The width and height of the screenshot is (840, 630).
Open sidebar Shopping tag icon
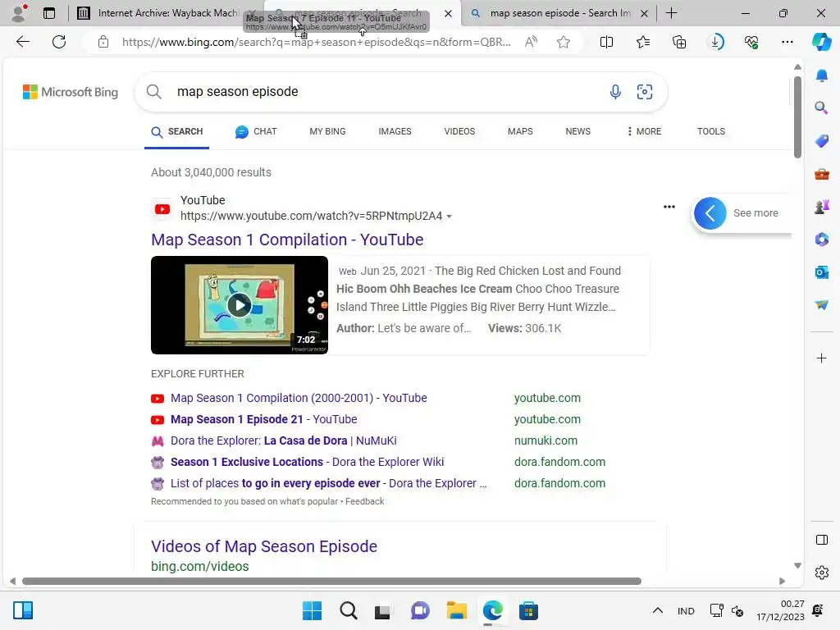[x=822, y=141]
